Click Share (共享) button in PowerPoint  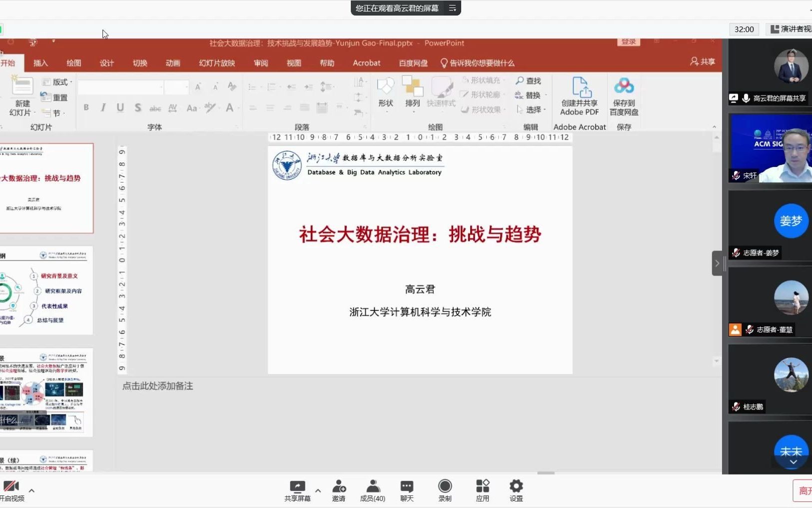703,61
